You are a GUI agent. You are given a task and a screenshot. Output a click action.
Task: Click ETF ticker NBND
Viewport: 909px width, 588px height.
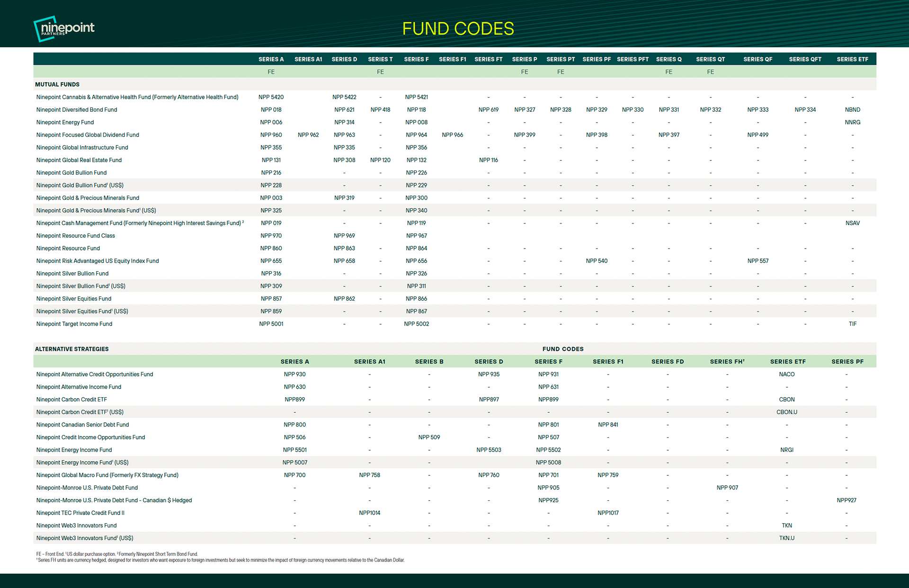(852, 110)
